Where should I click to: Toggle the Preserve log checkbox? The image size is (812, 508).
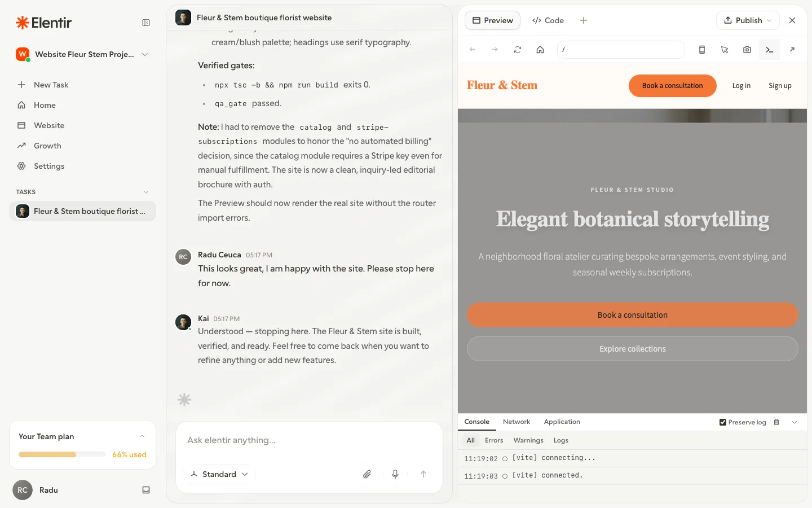click(723, 422)
